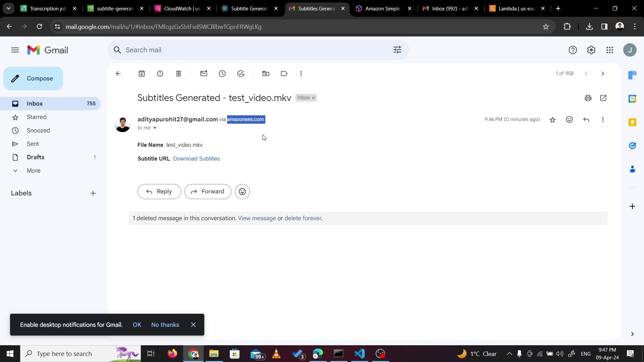
Task: Archive this email conversation
Action: 142,74
